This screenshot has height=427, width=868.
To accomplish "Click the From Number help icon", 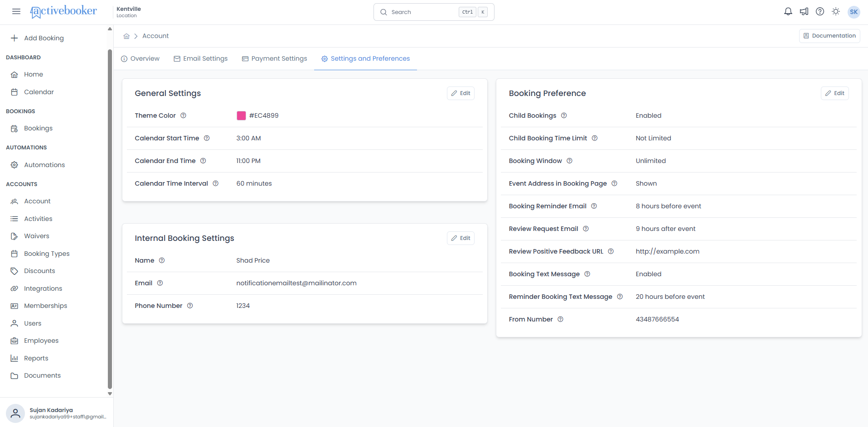I will coord(561,319).
